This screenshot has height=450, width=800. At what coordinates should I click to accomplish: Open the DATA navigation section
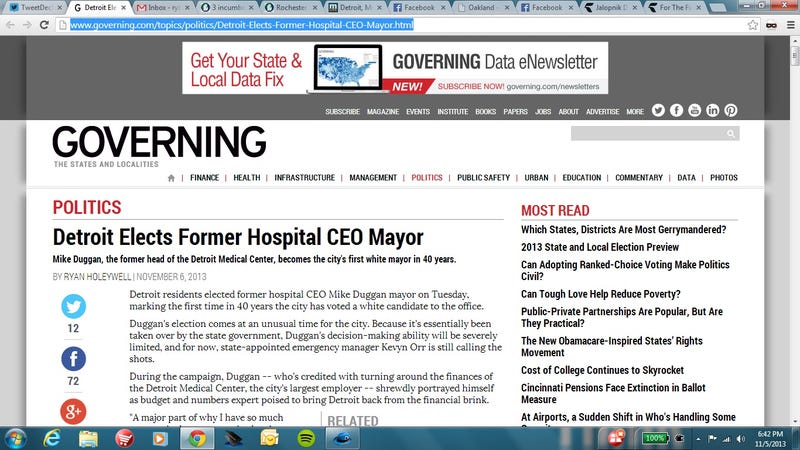[686, 178]
